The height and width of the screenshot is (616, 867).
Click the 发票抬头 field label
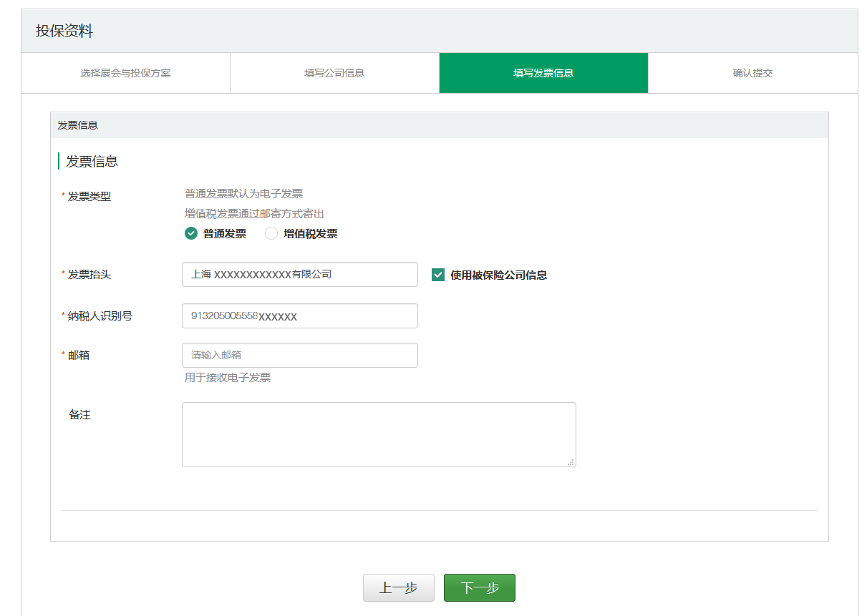coord(89,275)
